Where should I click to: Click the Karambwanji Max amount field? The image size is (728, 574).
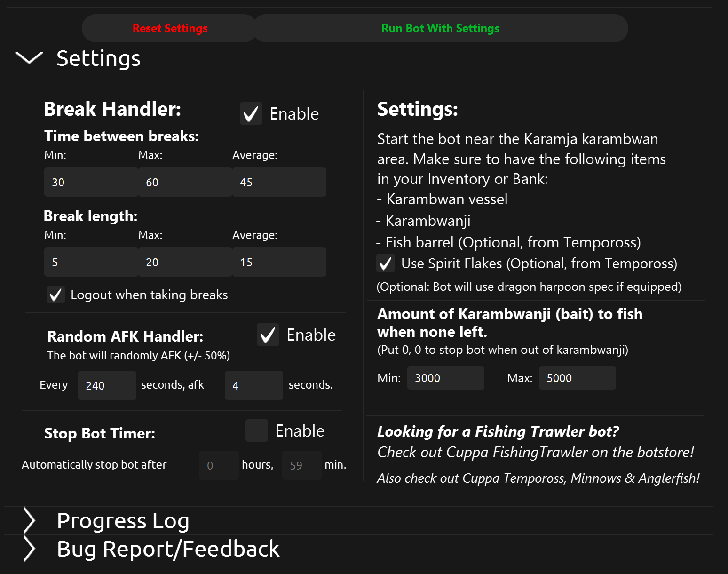[577, 378]
